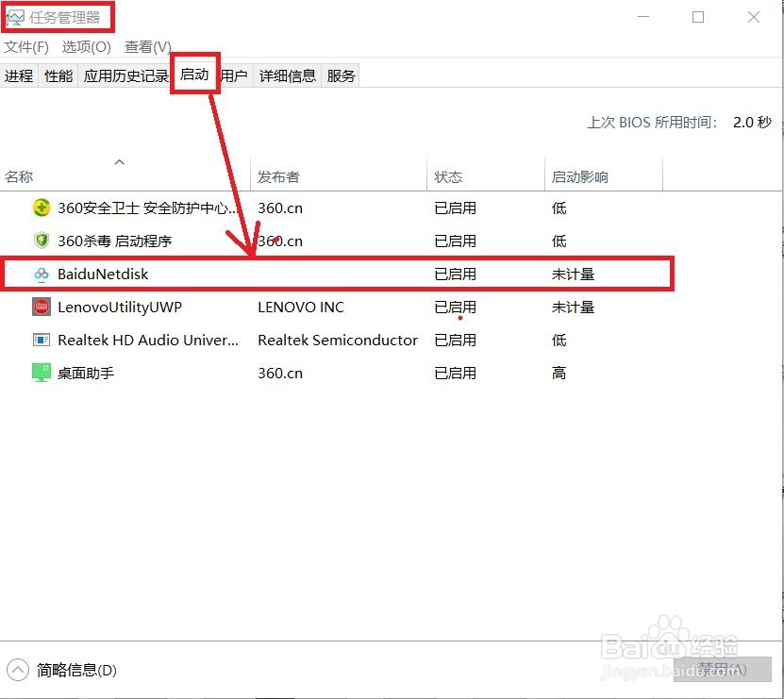Open the 选项(O) menu

85,46
